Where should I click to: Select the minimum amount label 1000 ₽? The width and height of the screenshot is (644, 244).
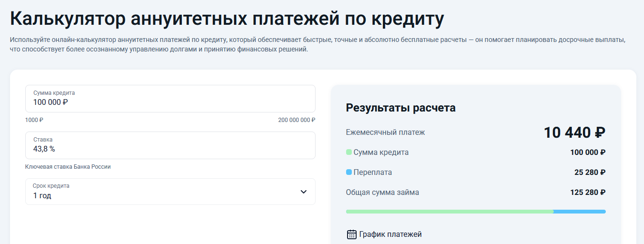34,120
